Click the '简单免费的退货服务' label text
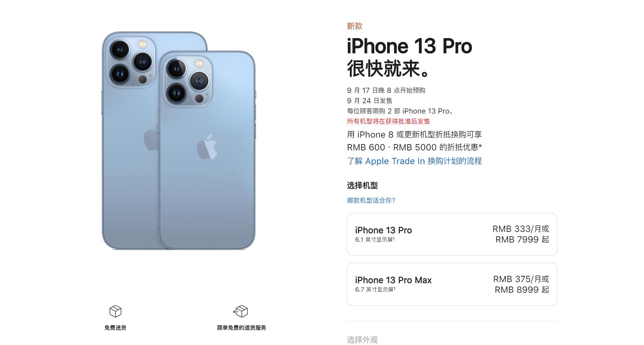The width and height of the screenshot is (644, 345). (x=242, y=328)
